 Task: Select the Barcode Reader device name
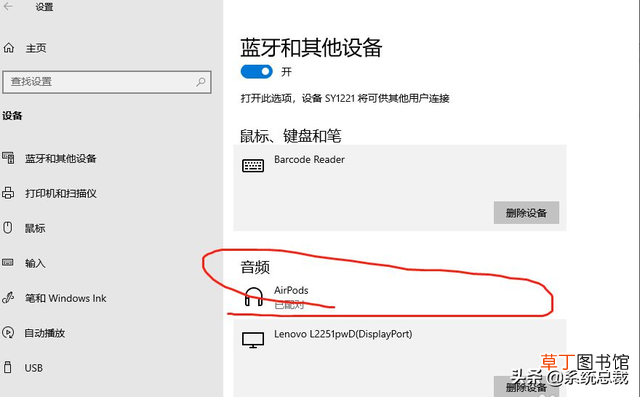(x=309, y=160)
